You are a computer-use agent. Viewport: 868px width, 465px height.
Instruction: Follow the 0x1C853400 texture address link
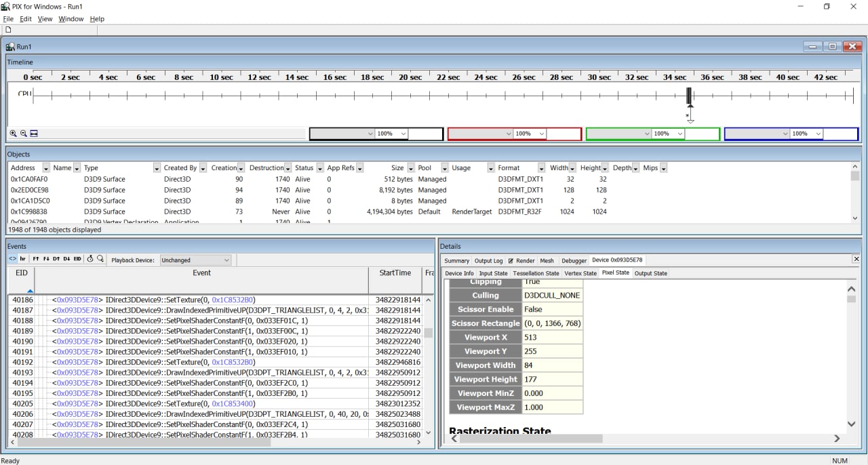click(x=233, y=403)
